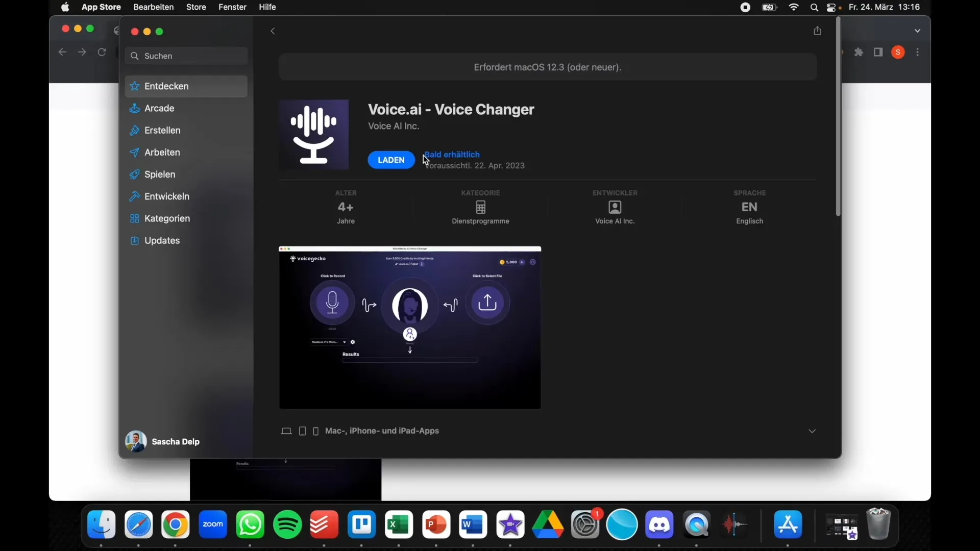This screenshot has width=980, height=551.
Task: Focus the Suchen search field
Action: (x=186, y=56)
